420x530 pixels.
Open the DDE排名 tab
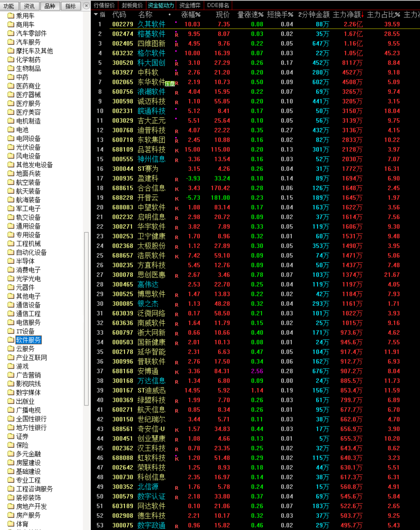coord(218,5)
